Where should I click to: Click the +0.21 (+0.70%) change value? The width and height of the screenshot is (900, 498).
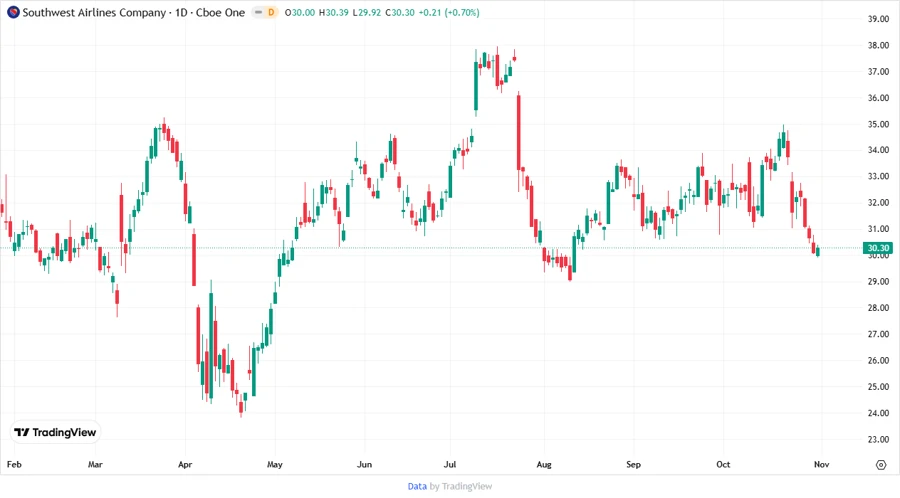pos(449,12)
